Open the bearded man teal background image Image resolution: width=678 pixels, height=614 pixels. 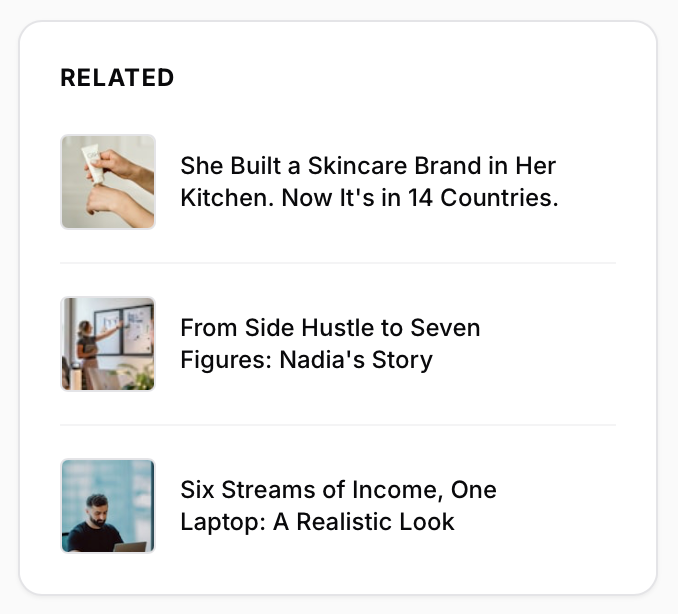[108, 506]
